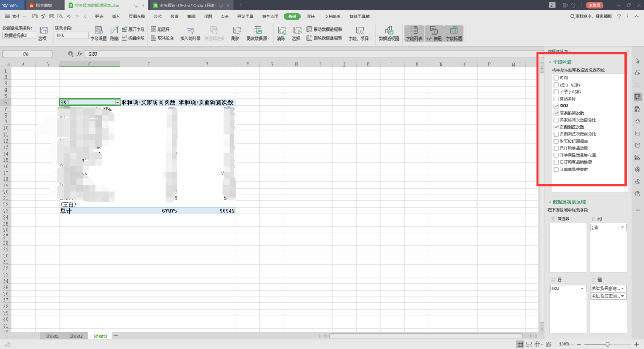644x349 pixels.
Task: Open the 插入 ribbon tab
Action: point(116,17)
